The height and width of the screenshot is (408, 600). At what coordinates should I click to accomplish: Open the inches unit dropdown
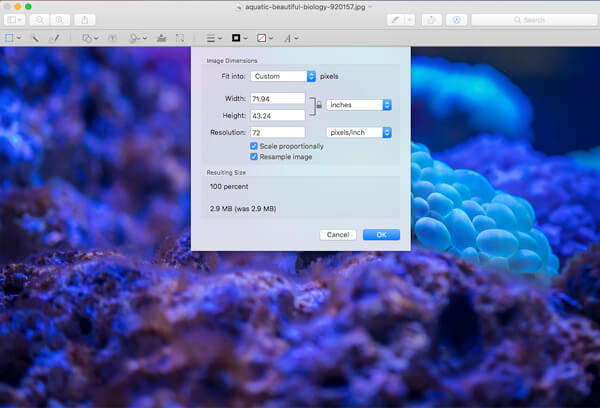pyautogui.click(x=359, y=104)
